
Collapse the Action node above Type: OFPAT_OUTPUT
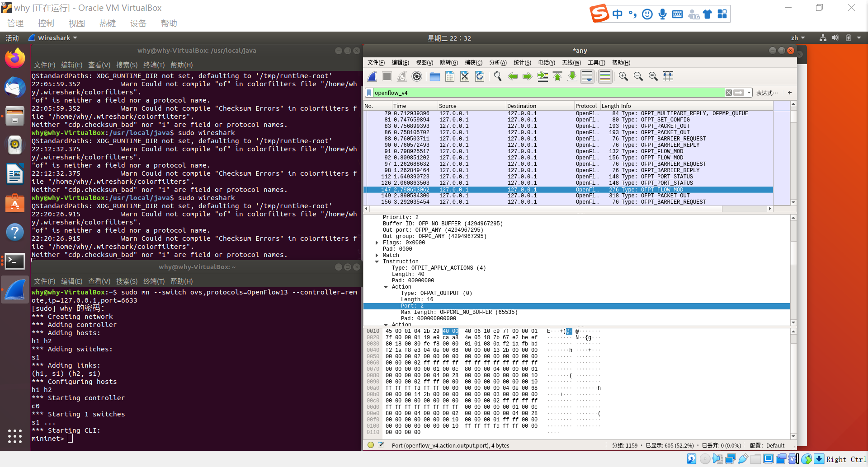[x=386, y=287]
